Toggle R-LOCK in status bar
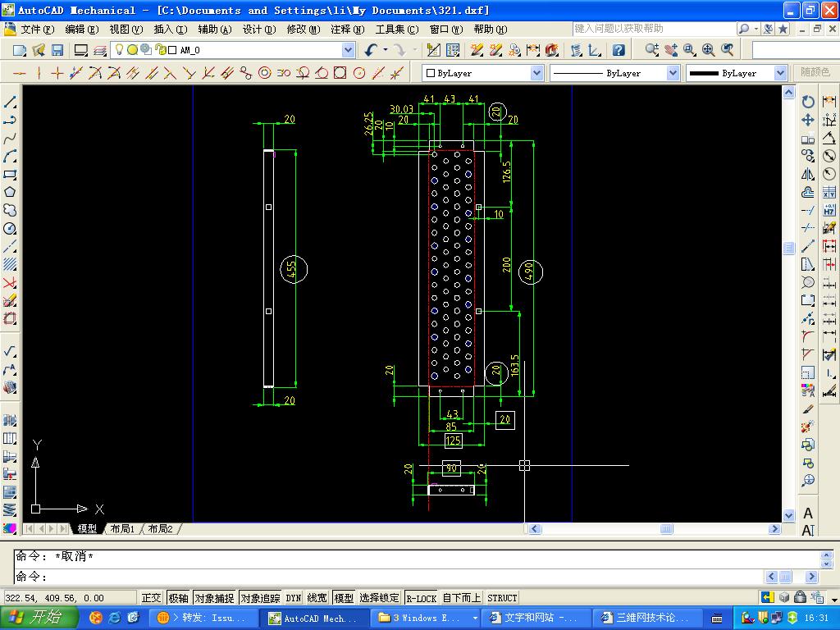The height and width of the screenshot is (630, 840). [421, 598]
